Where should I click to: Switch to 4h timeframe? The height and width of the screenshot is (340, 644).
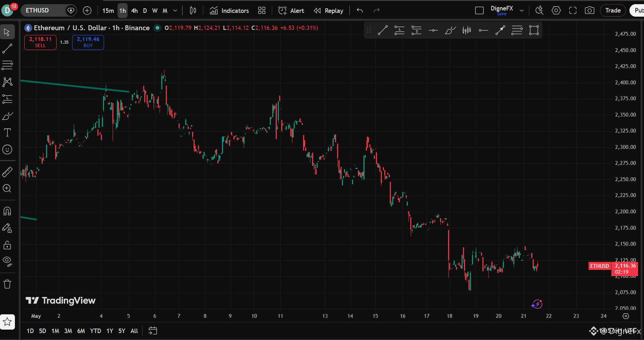[134, 11]
